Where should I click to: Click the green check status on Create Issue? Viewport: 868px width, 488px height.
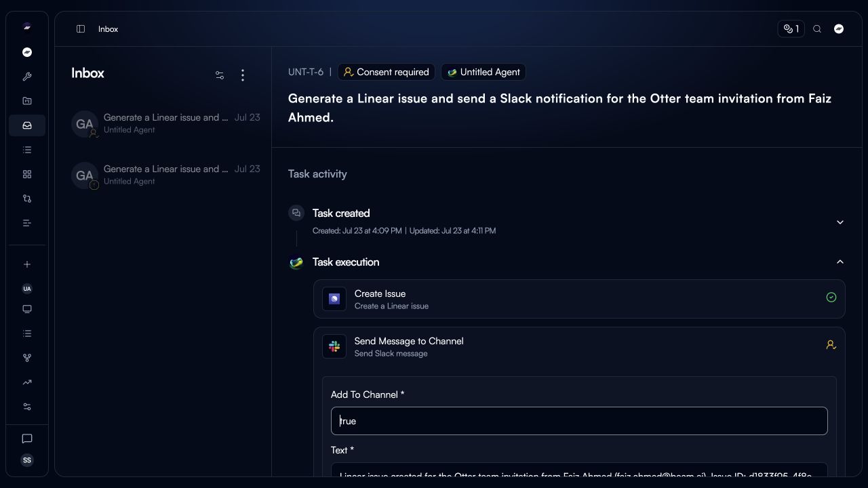click(831, 298)
